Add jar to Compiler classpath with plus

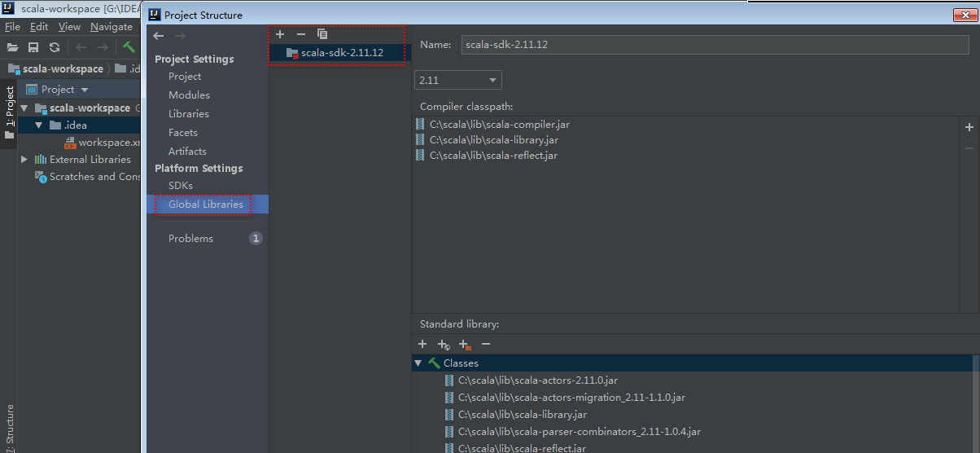(969, 127)
